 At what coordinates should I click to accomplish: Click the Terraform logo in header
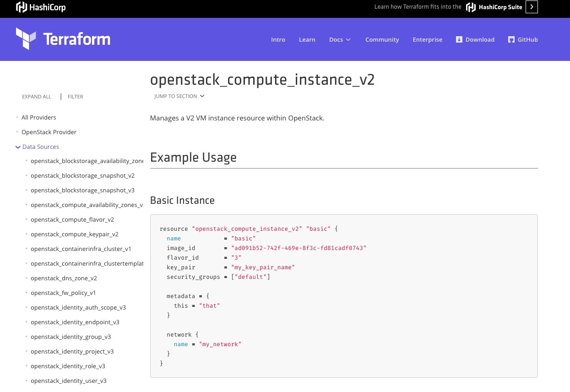(x=63, y=39)
